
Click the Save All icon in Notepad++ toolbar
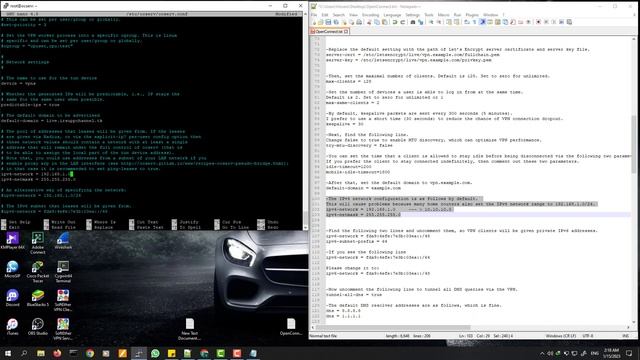pyautogui.click(x=336, y=22)
